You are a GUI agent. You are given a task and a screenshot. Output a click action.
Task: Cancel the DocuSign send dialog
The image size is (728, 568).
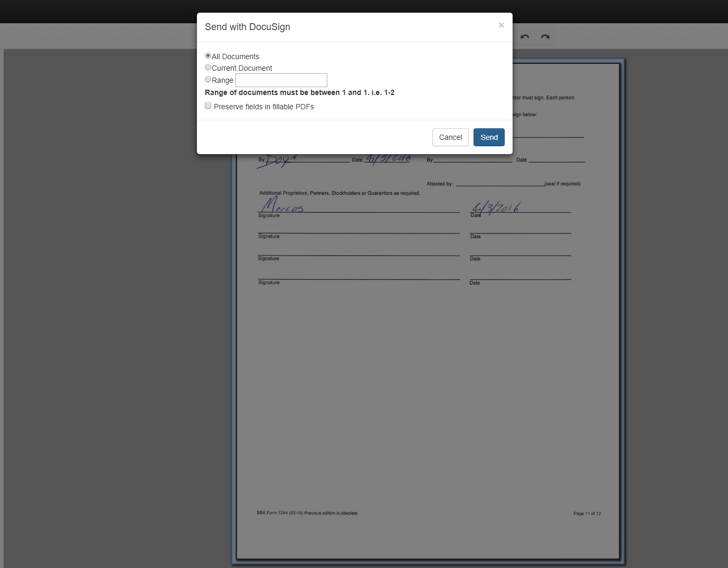click(x=450, y=137)
